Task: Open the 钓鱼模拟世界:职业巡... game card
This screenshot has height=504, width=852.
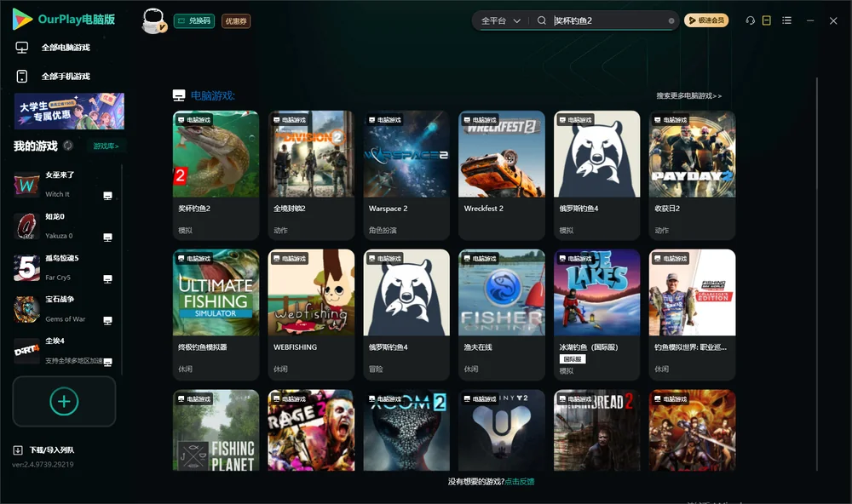Action: coord(692,314)
